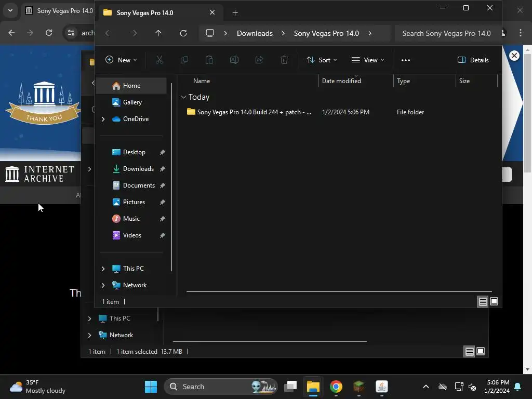532x399 pixels.
Task: Open Chrome three-dot menu
Action: coord(521,33)
